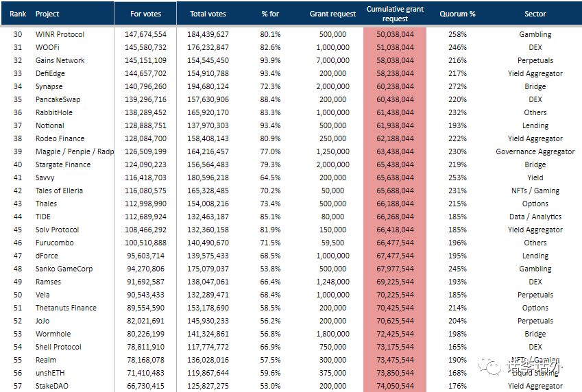Screen dimensions: 582x392
Task: Select quorum value 165%
Action: (x=457, y=347)
